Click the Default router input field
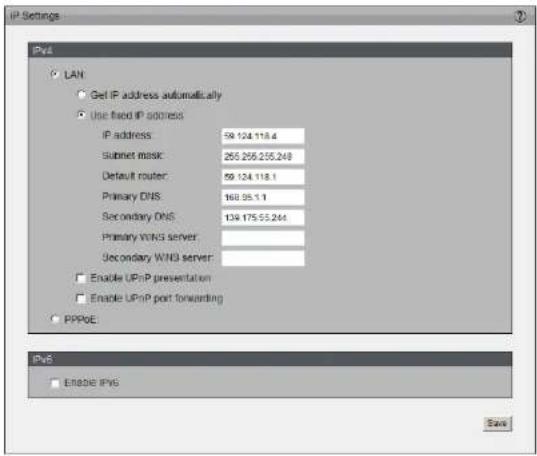Viewport: 537px width, 456px height. (x=263, y=177)
